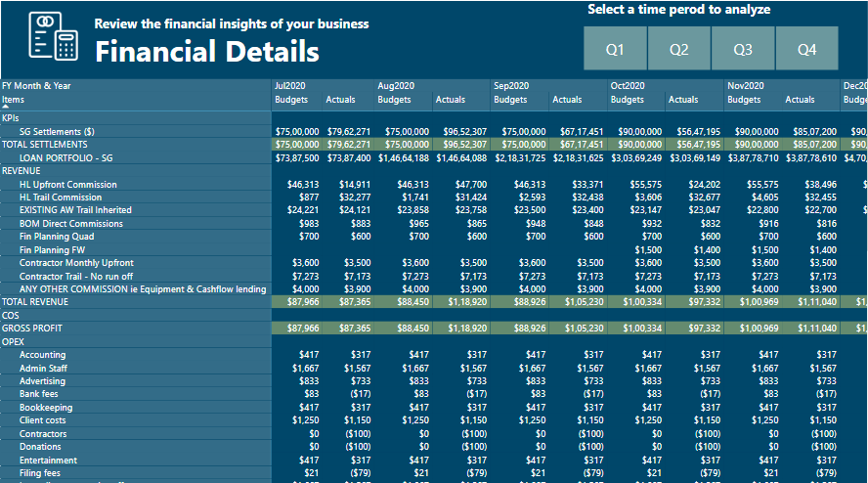Click Budgets header under Nov2020

(x=744, y=100)
